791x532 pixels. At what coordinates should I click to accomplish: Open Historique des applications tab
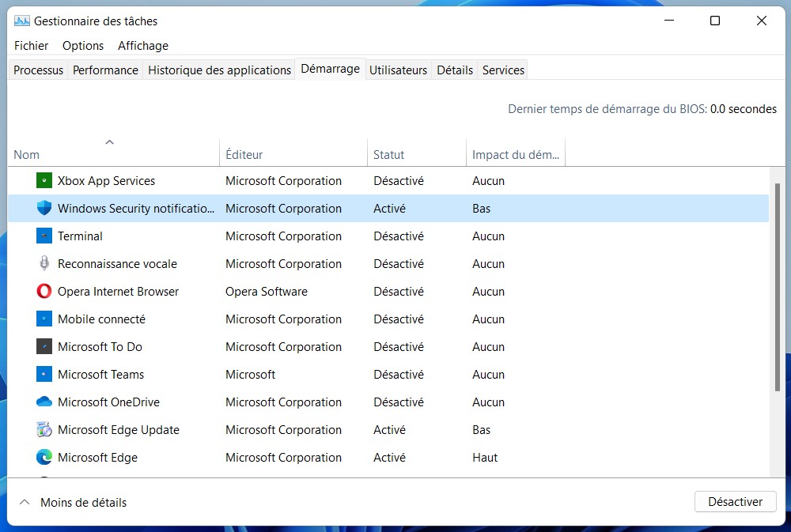pos(219,70)
